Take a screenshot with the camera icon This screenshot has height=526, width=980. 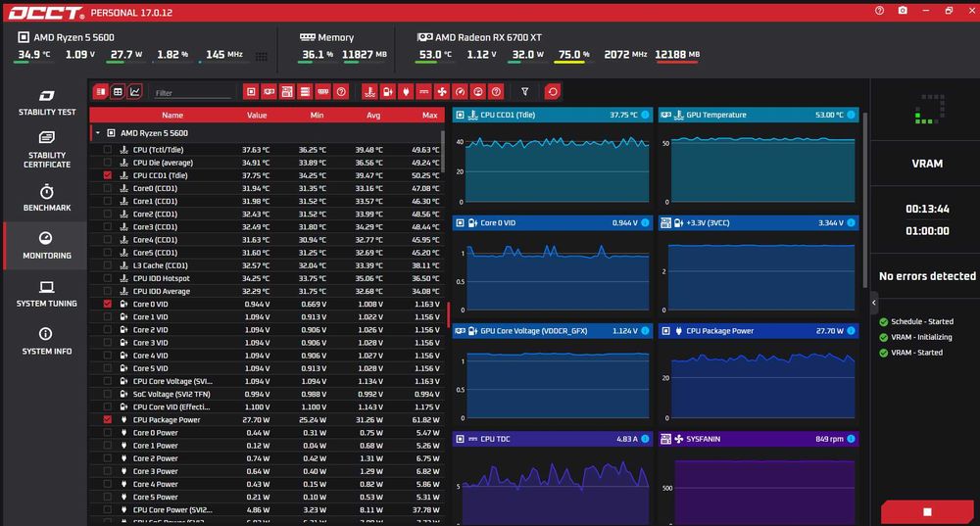pos(903,11)
